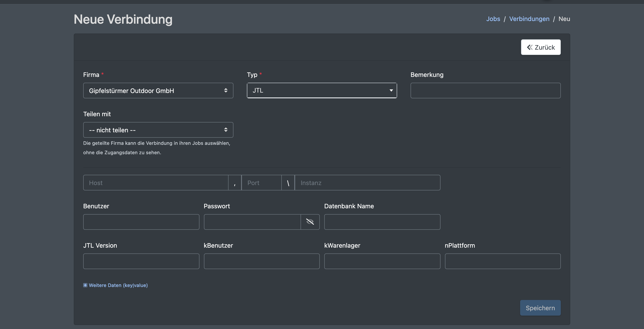Open the Verbindungen breadcrumb link
Screen dimensions: 644x329
point(529,19)
